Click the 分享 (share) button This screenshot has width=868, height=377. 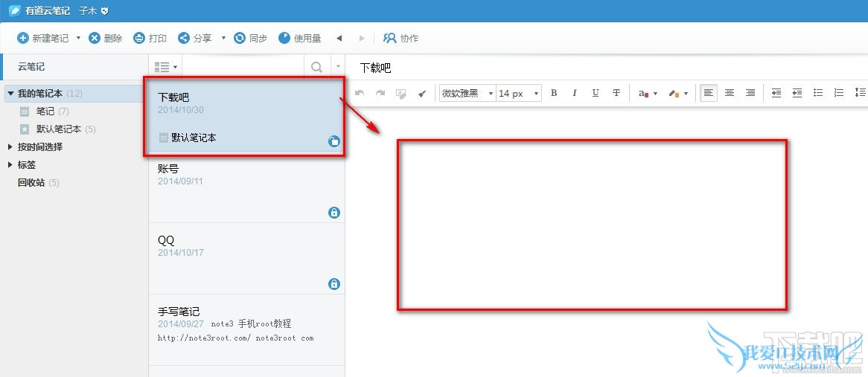(195, 38)
